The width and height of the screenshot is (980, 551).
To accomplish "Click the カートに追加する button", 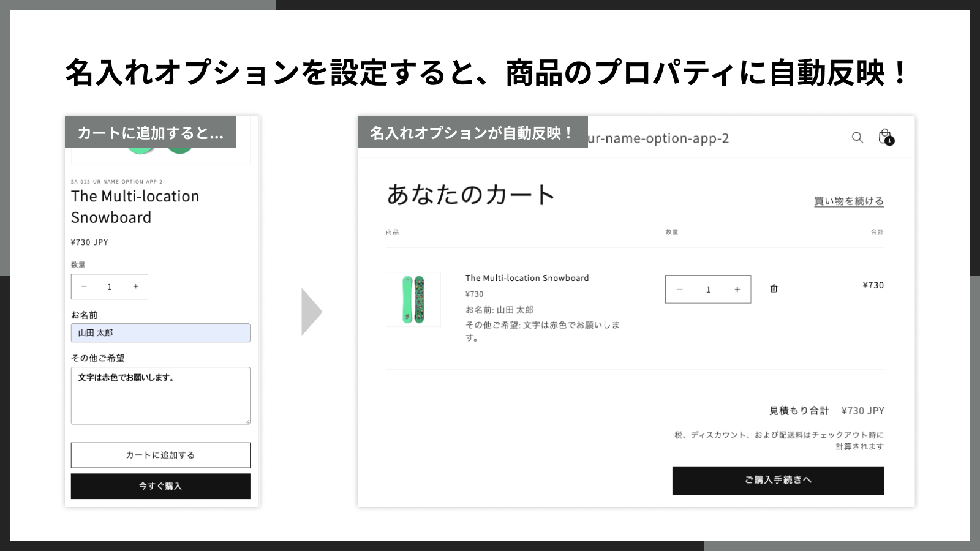I will tap(160, 455).
